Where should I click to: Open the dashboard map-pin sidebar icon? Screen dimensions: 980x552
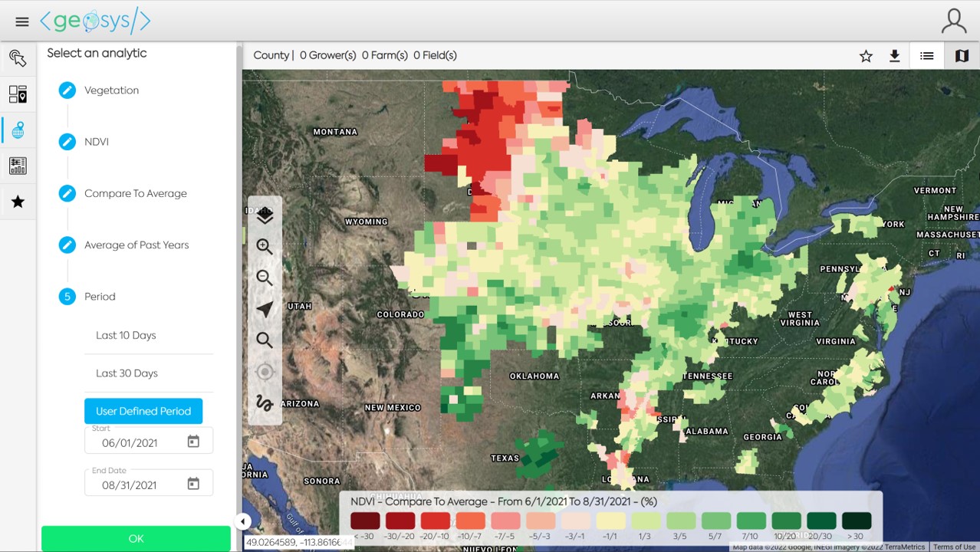(18, 94)
